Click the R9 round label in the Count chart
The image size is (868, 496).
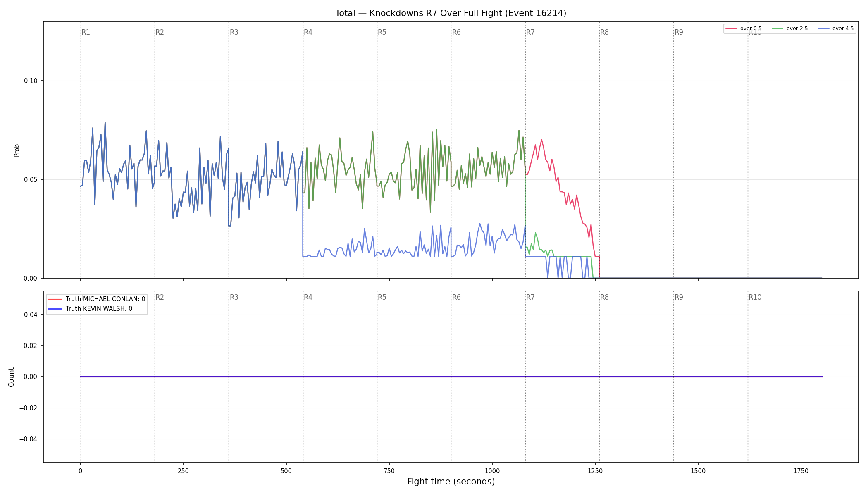(679, 297)
